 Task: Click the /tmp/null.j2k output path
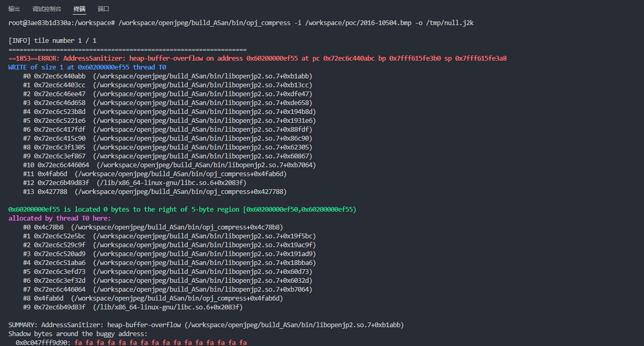(451, 23)
